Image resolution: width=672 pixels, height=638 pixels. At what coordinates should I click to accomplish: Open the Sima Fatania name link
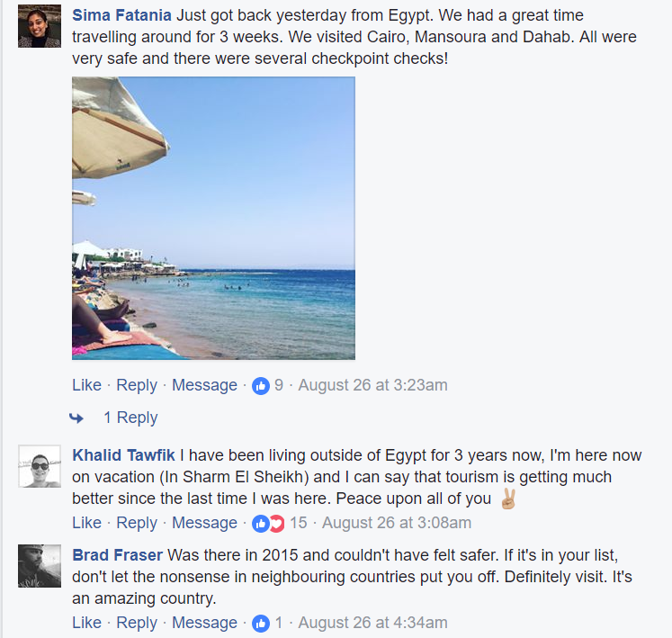(121, 15)
